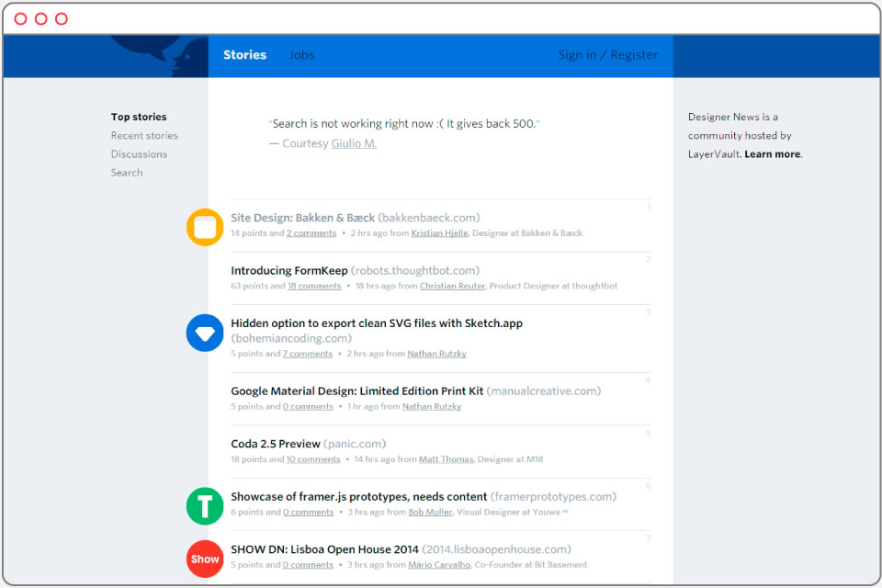Open Introducing FormKeep story
882x588 pixels.
pos(289,271)
